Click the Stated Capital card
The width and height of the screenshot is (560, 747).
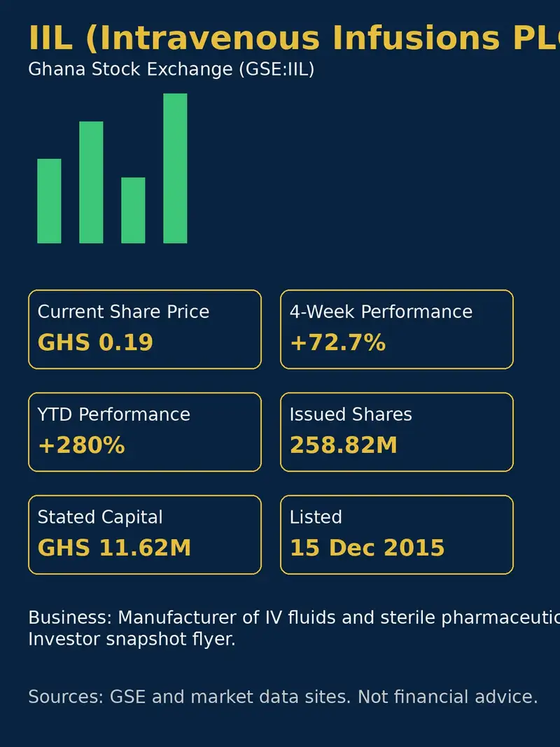click(145, 535)
